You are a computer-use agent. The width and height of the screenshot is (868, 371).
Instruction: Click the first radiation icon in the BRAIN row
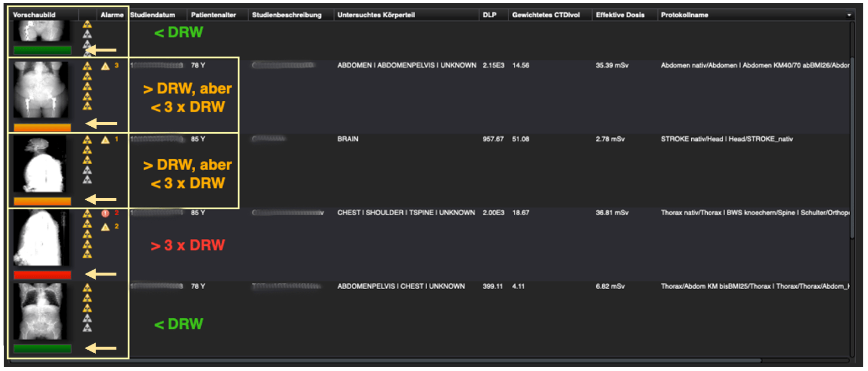coord(87,140)
